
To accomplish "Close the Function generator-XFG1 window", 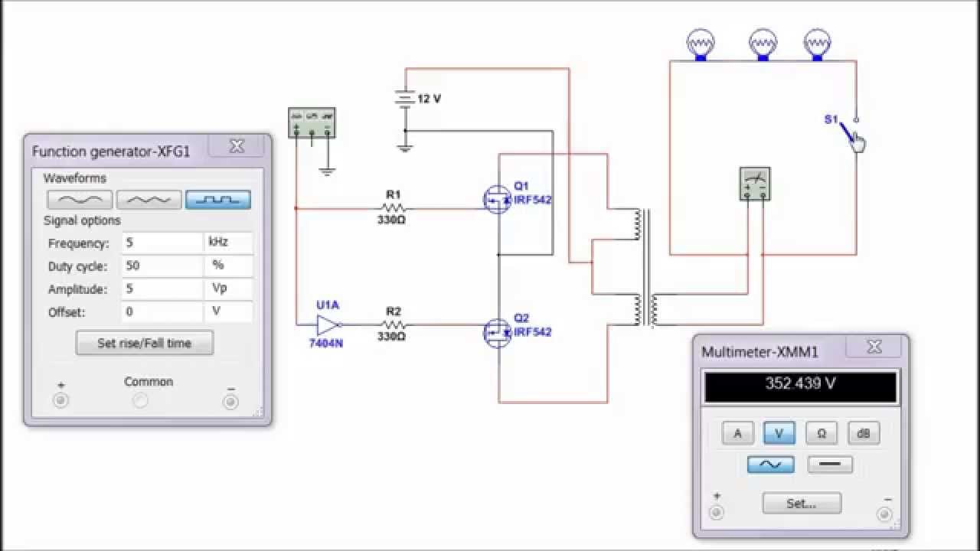I will coord(237,146).
